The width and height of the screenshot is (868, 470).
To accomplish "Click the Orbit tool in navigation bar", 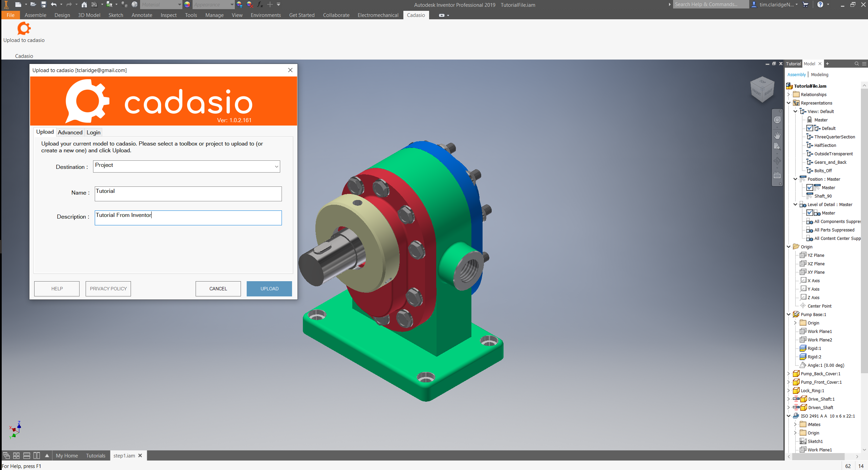I will click(x=777, y=161).
